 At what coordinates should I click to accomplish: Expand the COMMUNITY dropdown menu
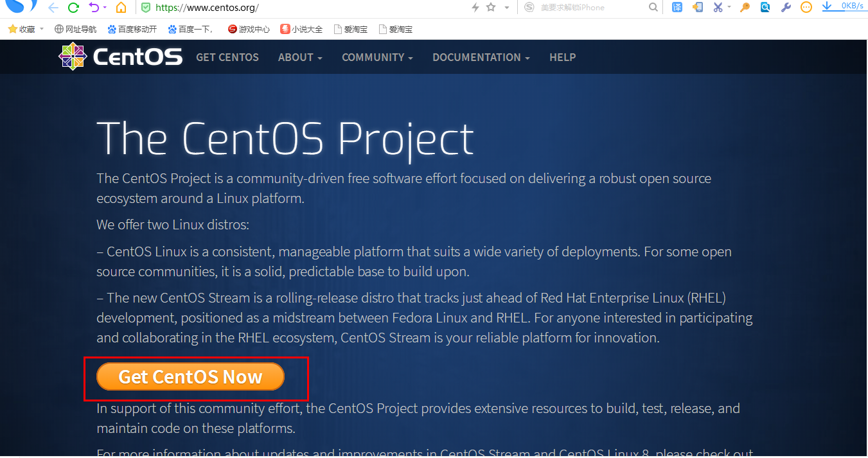[x=377, y=57]
